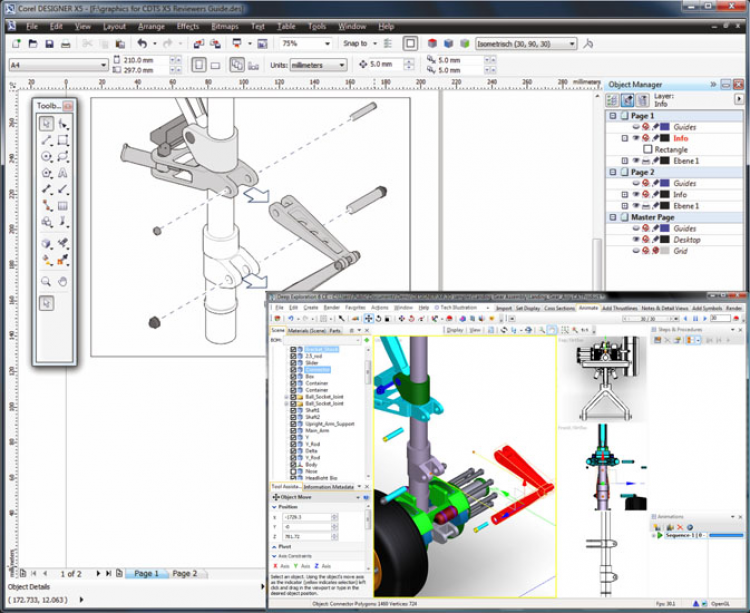Click the Object Manager flyout arrow button

739,99
